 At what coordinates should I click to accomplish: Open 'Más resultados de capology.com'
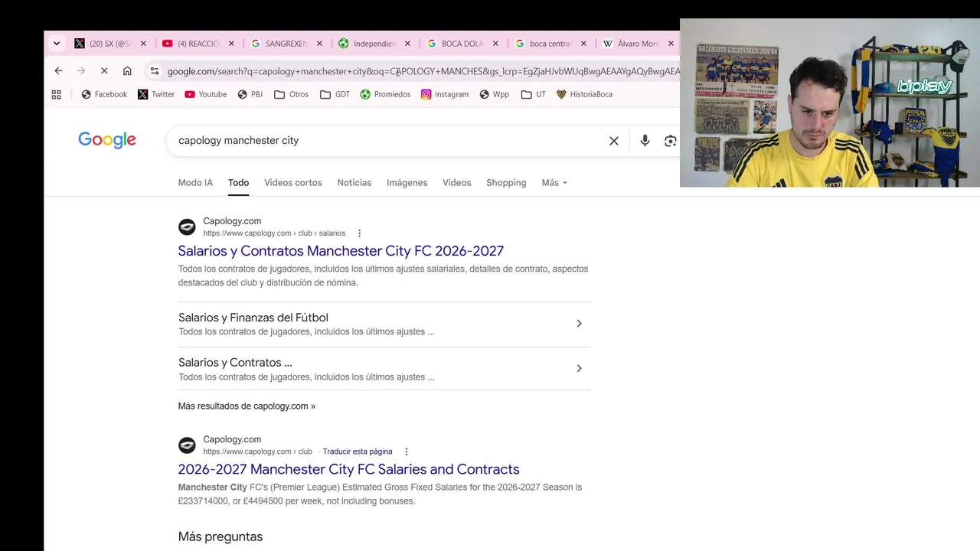point(247,406)
